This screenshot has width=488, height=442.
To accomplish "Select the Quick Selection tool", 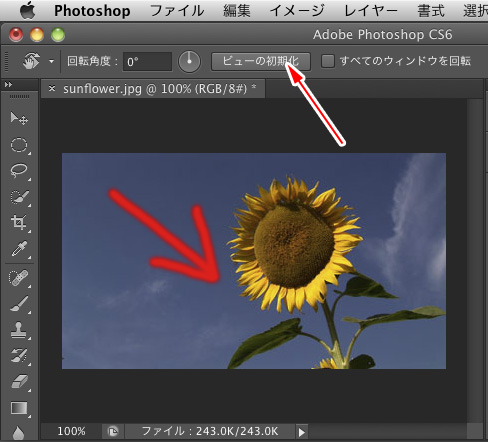I will point(19,197).
